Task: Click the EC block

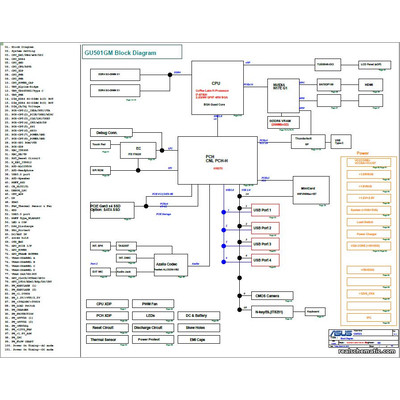Action: coord(138,150)
